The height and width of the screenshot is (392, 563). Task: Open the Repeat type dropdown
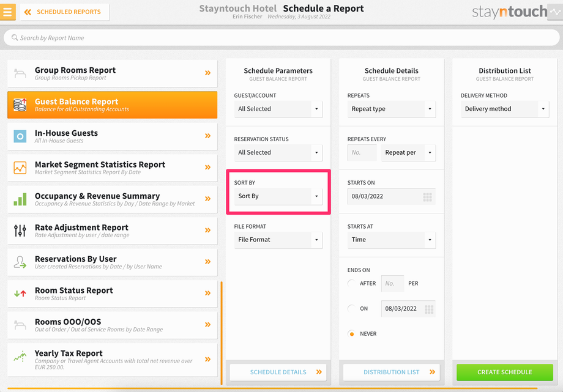392,109
